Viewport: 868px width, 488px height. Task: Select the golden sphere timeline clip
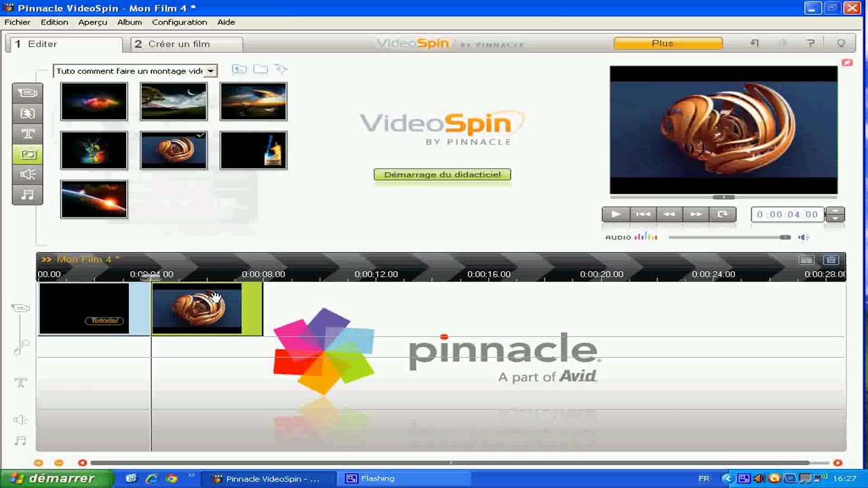(207, 309)
